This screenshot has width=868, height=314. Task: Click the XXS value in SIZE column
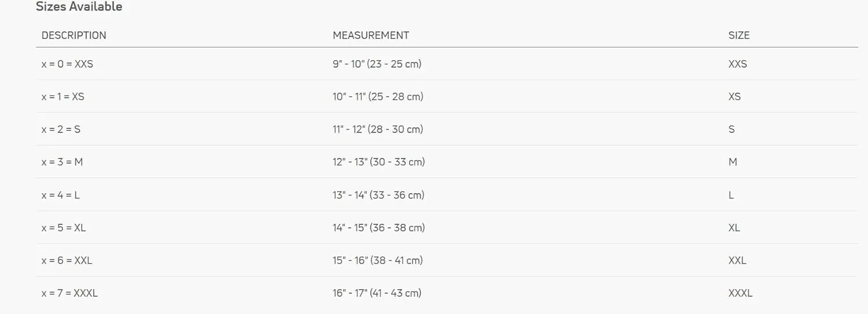738,64
